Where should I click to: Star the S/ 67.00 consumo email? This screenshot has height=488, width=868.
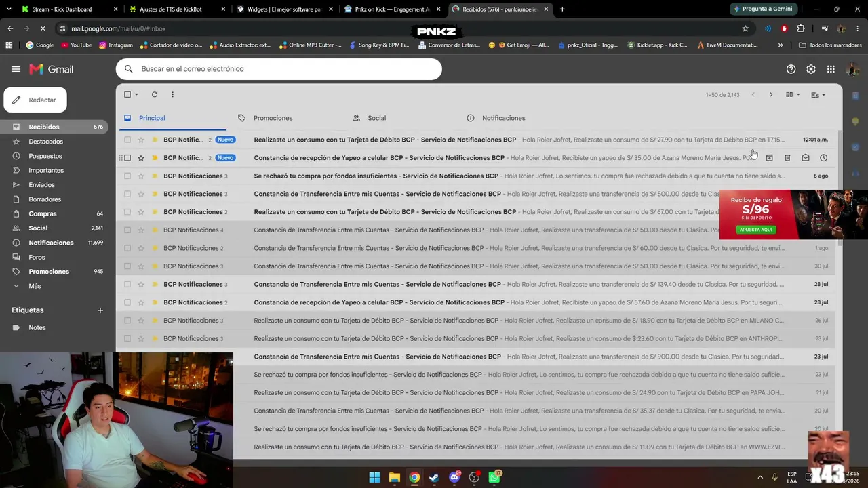(x=141, y=212)
